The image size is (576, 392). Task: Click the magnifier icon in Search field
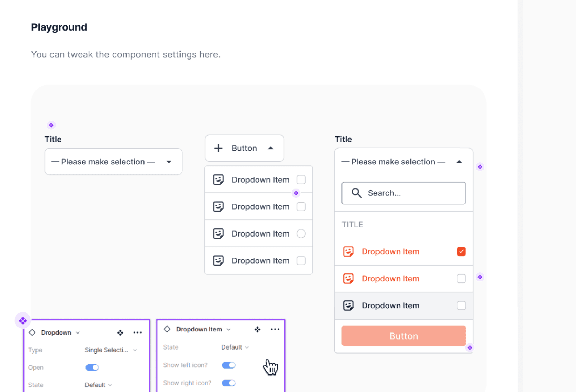click(356, 193)
